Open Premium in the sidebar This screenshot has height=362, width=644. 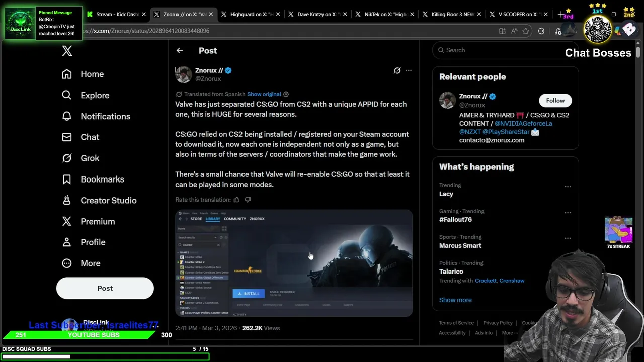click(x=88, y=221)
